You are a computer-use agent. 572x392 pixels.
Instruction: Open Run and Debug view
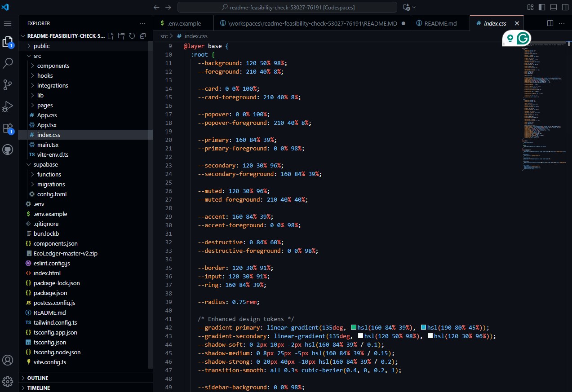8,106
